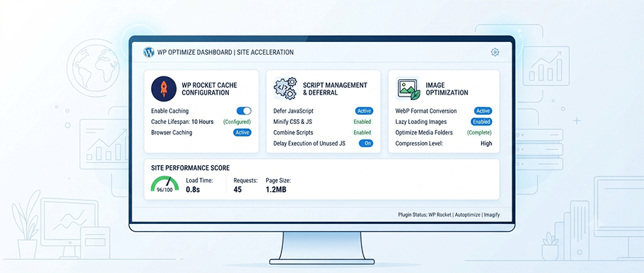The height and width of the screenshot is (273, 644).
Task: Click the WordPress logo in dashboard header
Action: point(148,52)
